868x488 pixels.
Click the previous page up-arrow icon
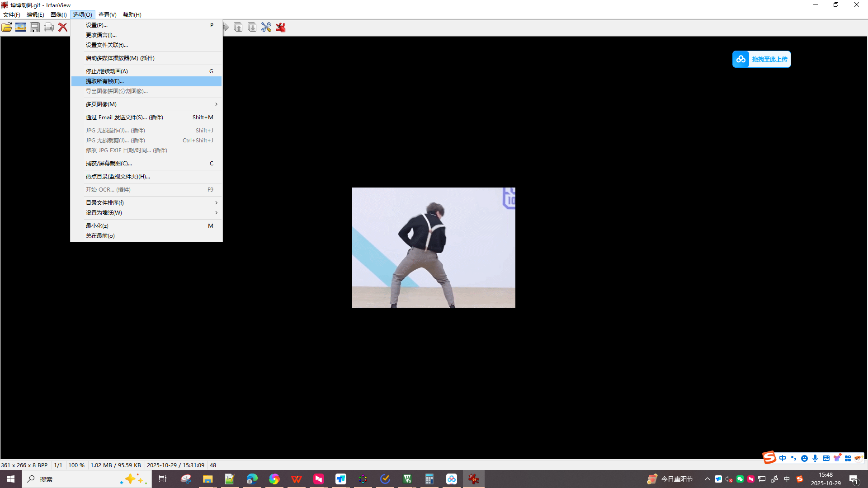(x=238, y=27)
